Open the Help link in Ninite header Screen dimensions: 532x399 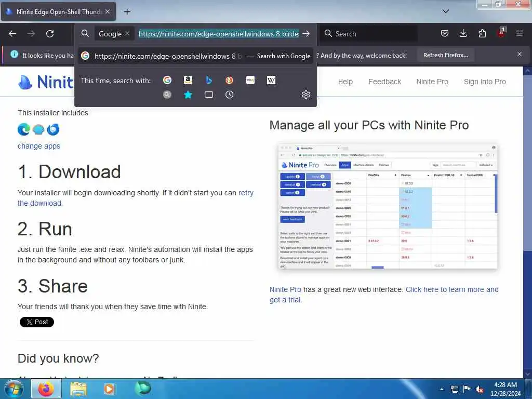[345, 82]
